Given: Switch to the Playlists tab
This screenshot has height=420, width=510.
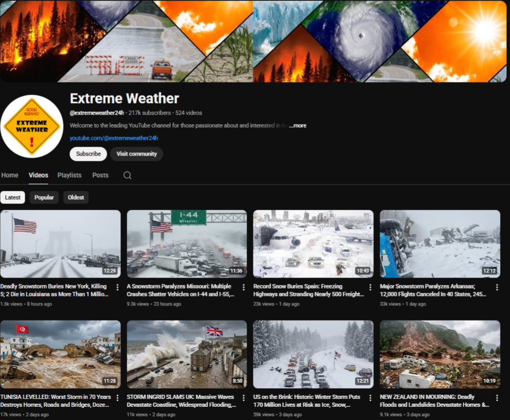Looking at the screenshot, I should [69, 176].
